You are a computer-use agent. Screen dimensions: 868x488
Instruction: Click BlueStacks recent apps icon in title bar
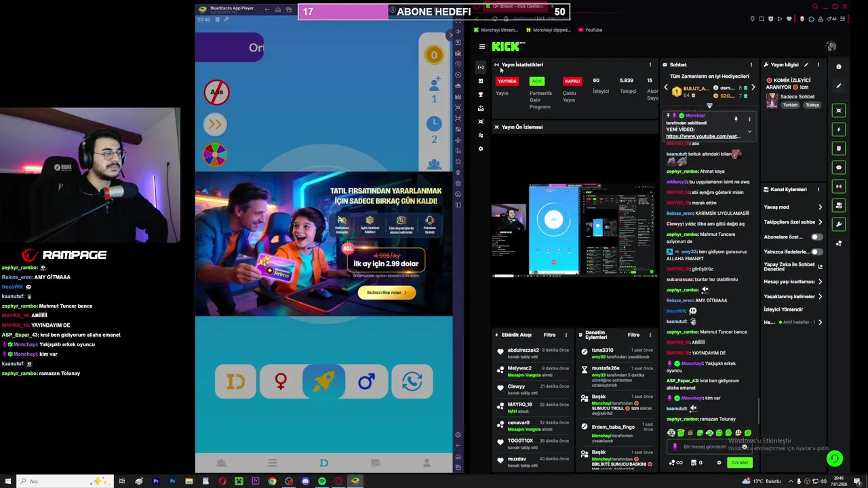(289, 9)
